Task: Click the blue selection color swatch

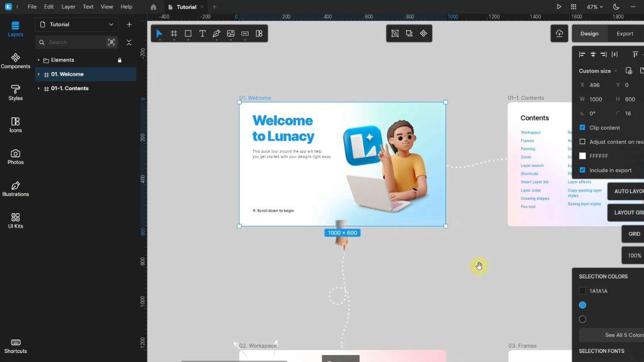Action: (x=582, y=305)
